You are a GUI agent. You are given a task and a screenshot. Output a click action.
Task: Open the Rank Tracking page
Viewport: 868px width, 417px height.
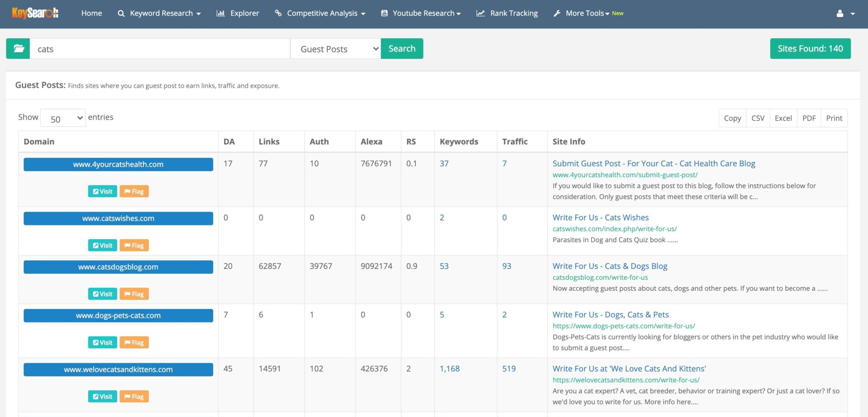[507, 13]
